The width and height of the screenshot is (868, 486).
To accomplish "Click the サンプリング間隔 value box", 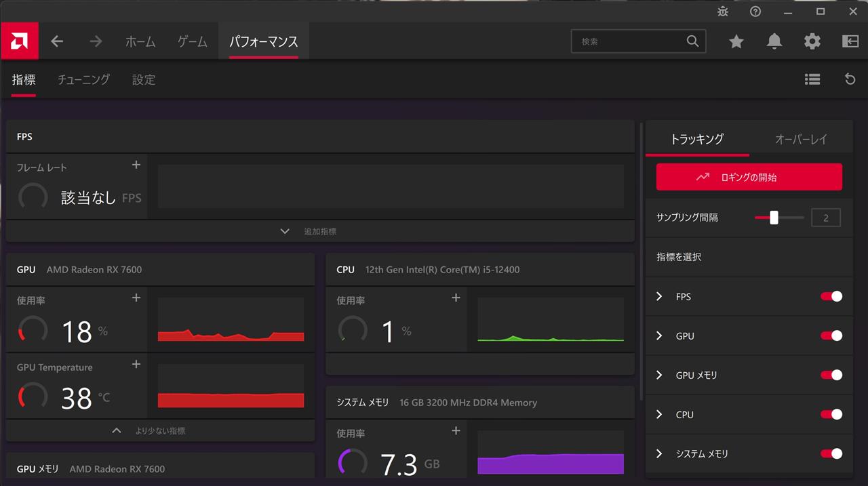I will click(826, 218).
